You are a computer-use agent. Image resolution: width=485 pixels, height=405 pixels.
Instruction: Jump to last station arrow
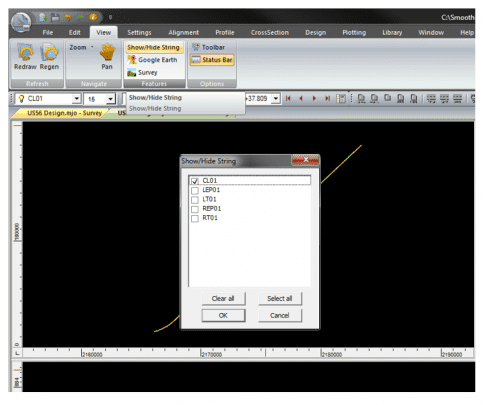pyautogui.click(x=327, y=98)
